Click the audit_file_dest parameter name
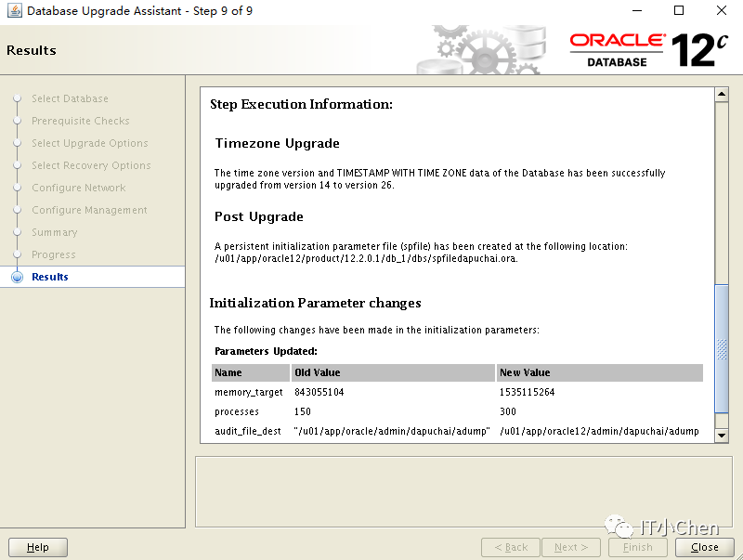The image size is (743, 560). point(248,431)
